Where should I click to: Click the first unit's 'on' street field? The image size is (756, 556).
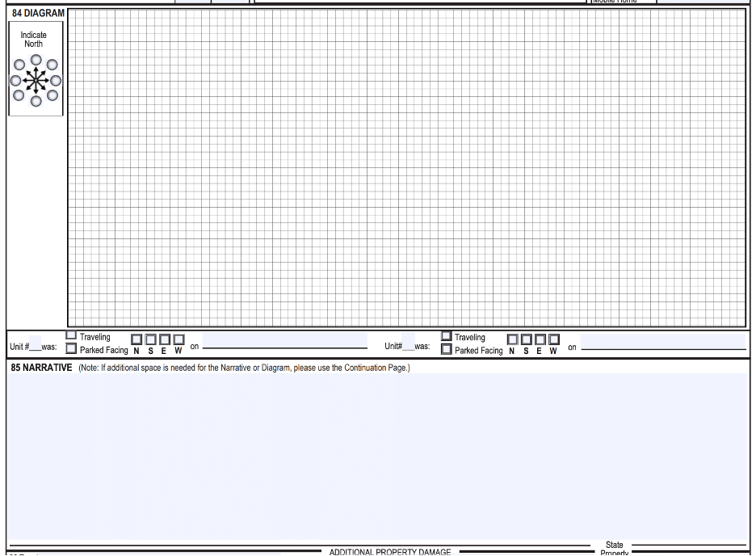coord(285,340)
